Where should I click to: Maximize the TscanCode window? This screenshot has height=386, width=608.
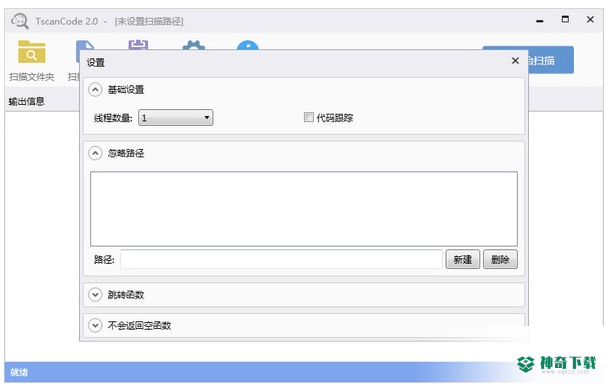coord(565,19)
